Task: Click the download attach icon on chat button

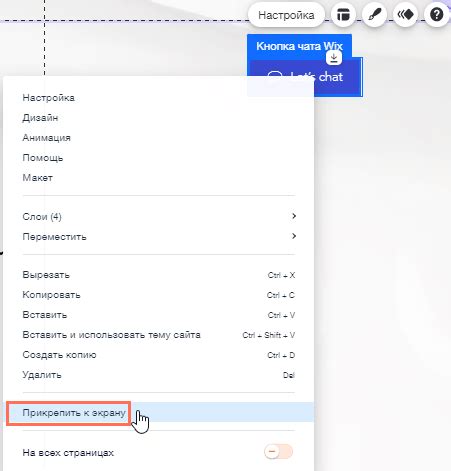Action: 334,58
